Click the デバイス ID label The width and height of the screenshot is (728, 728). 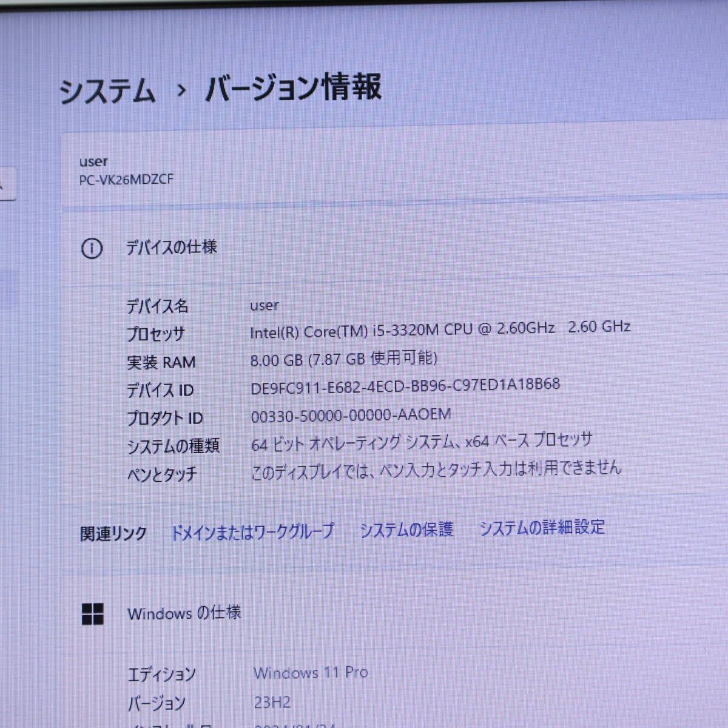(x=160, y=390)
